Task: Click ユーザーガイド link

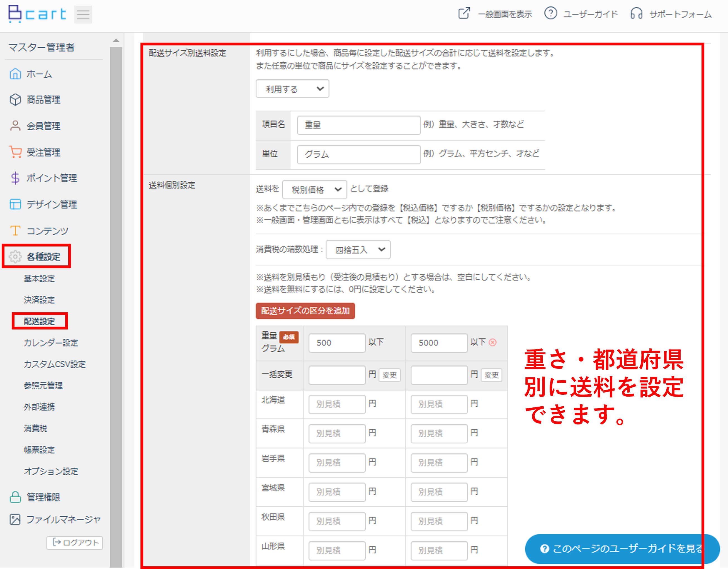Action: pos(590,14)
